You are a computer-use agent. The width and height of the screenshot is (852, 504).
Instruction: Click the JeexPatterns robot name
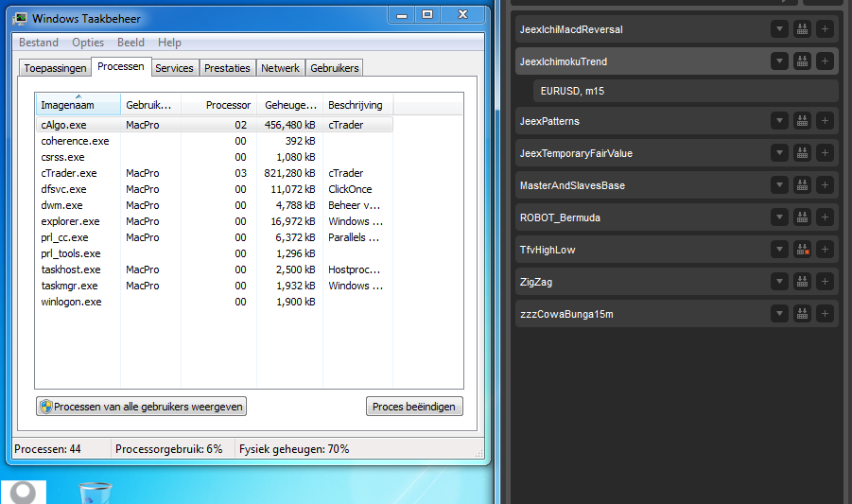point(549,121)
